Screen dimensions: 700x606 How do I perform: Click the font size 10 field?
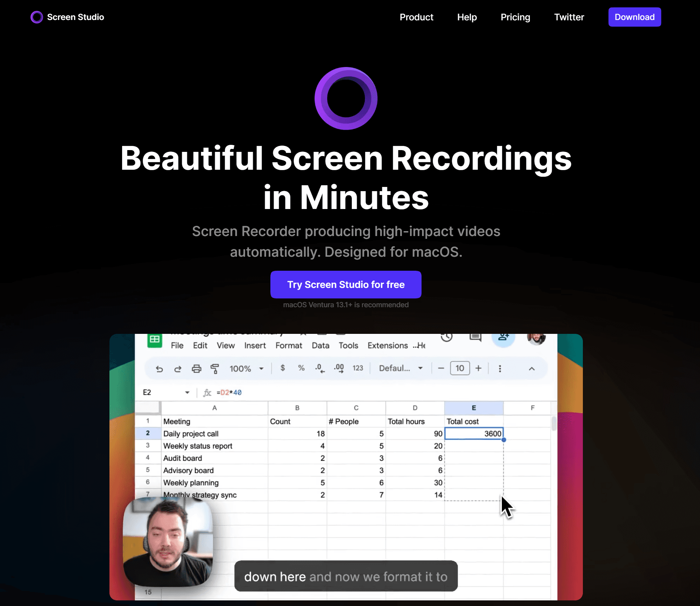(460, 368)
